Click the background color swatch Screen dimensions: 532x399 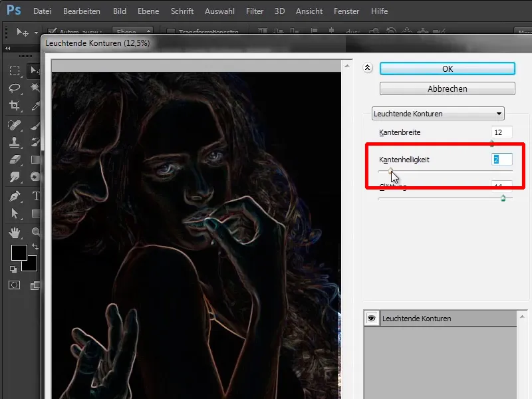(31, 265)
